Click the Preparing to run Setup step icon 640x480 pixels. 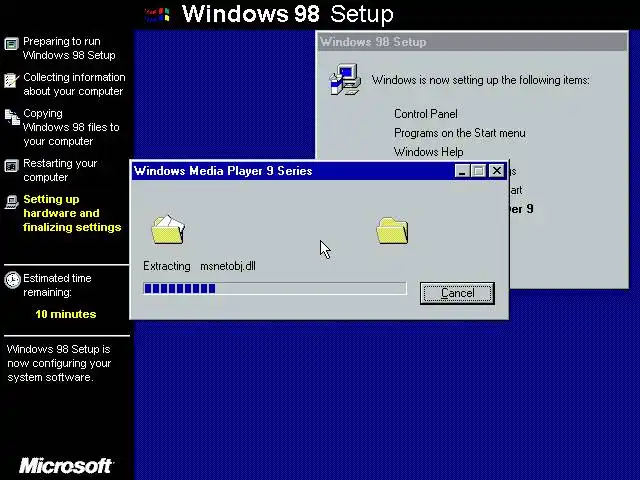pyautogui.click(x=11, y=44)
